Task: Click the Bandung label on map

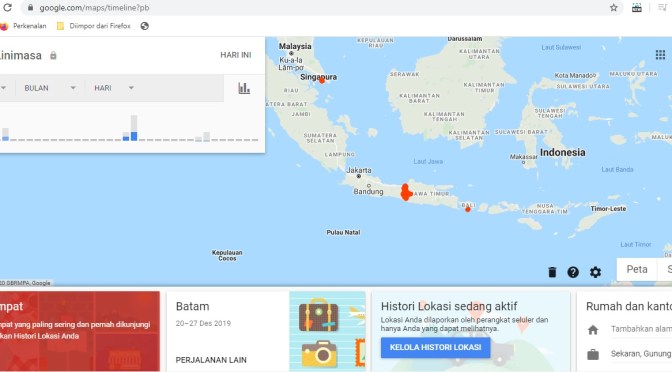Action: [369, 192]
